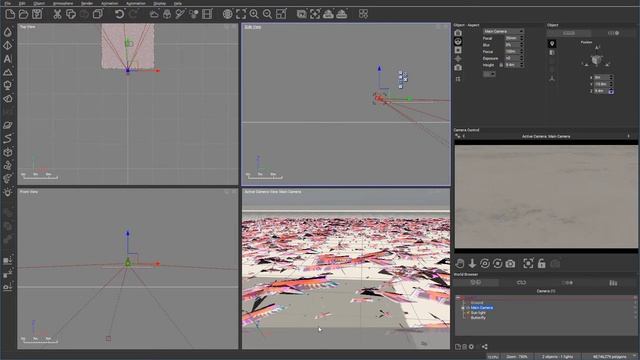Open the Atmosphere menu
Screen dimensions: 640x360
click(63, 3)
